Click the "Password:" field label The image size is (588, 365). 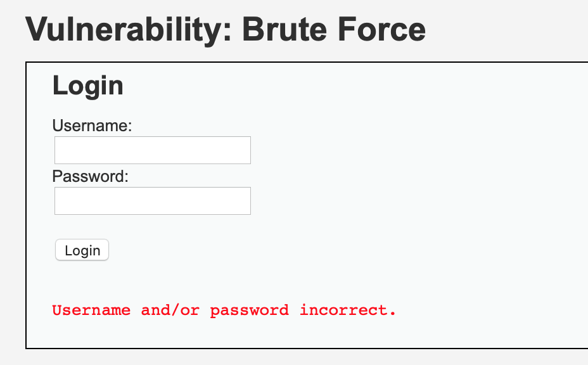click(91, 176)
